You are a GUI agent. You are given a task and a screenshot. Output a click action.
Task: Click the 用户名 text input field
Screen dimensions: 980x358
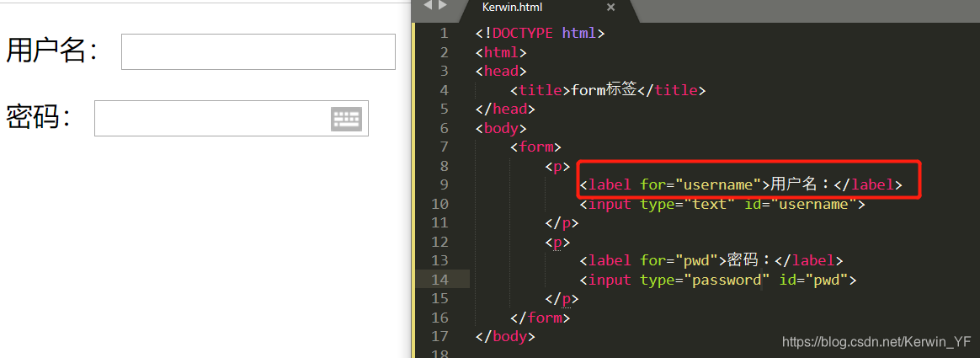tap(258, 52)
